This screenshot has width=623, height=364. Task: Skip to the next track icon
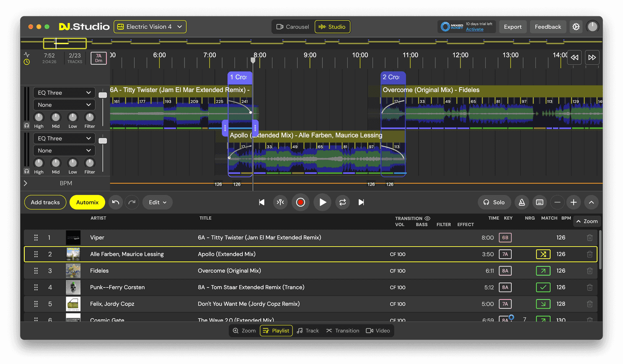[x=361, y=202]
